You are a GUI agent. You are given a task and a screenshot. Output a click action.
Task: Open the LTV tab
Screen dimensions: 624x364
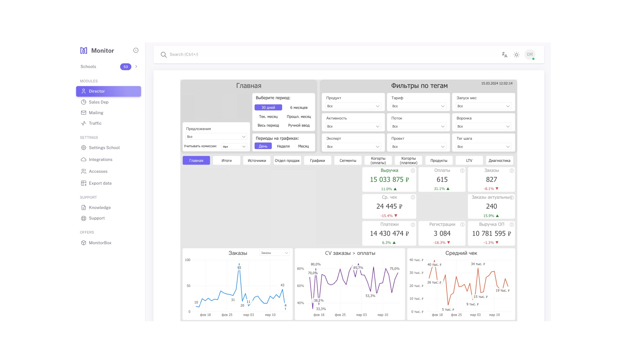coord(469,160)
